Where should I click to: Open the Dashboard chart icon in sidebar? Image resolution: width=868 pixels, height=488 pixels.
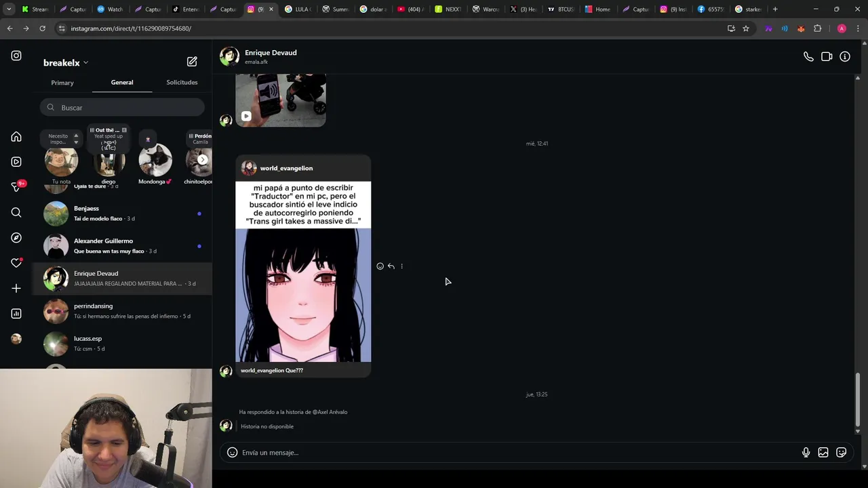coord(16,314)
